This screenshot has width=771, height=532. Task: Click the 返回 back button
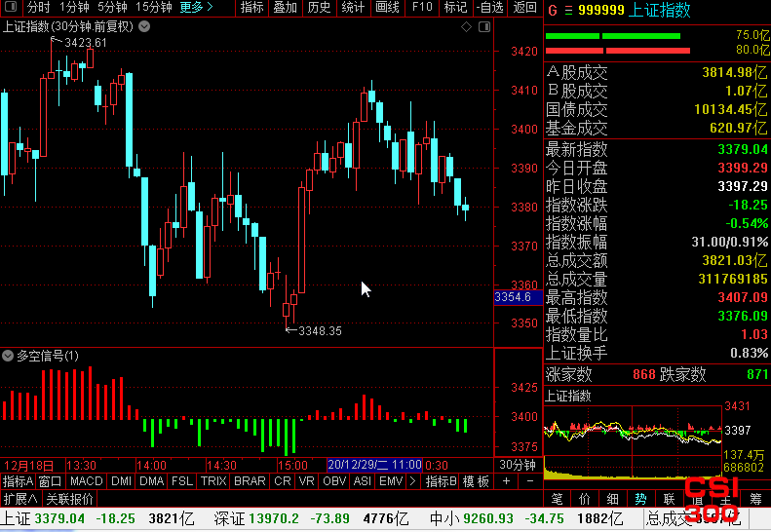tap(524, 7)
